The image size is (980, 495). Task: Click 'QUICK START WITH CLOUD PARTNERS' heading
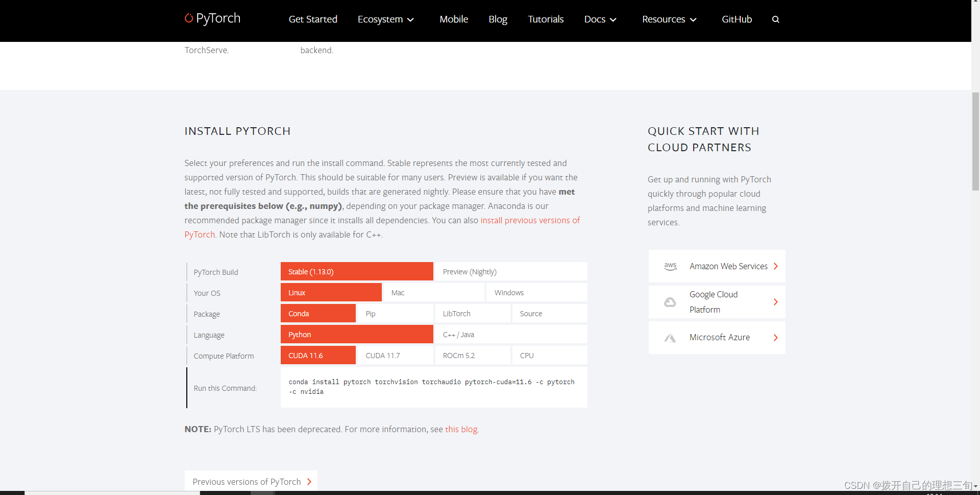coord(703,139)
